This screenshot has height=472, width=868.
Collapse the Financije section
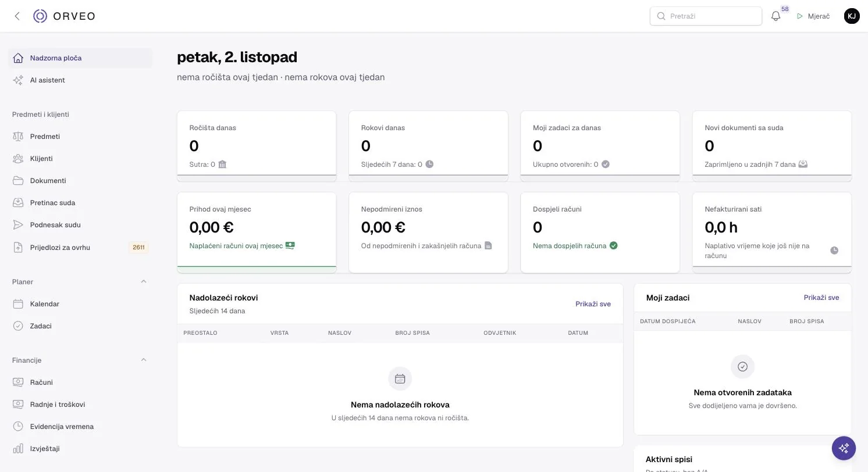click(x=144, y=360)
